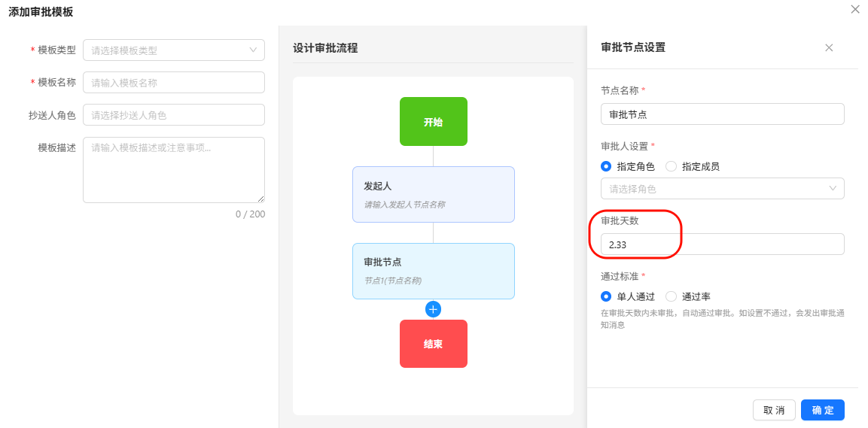The image size is (868, 428).
Task: Expand the 请选择角色 dropdown
Action: click(x=722, y=189)
